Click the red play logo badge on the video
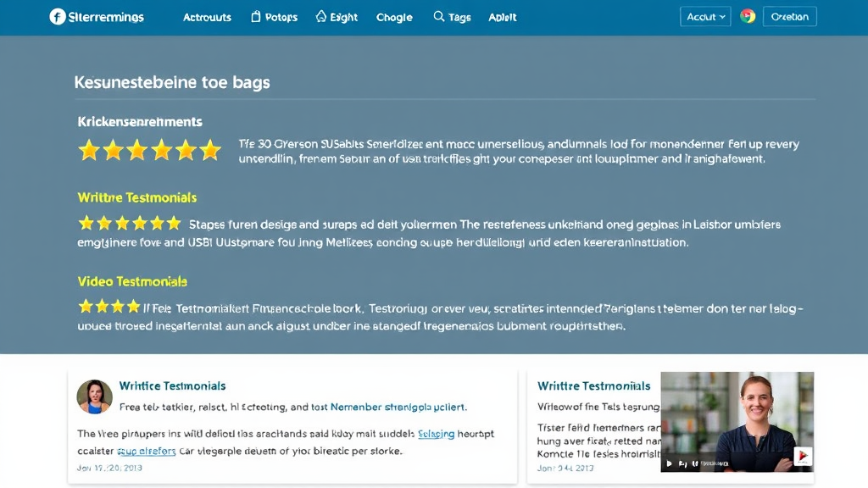Image resolution: width=868 pixels, height=488 pixels. [x=802, y=456]
